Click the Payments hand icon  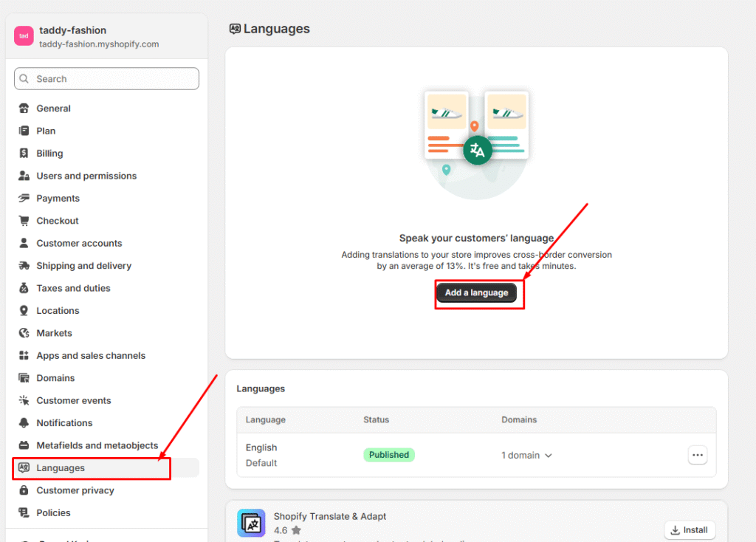[x=24, y=198]
